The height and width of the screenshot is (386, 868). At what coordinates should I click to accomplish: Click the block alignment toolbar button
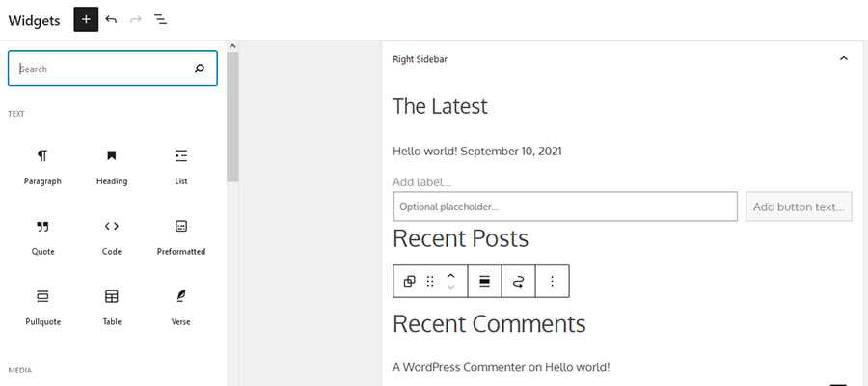[x=484, y=281]
